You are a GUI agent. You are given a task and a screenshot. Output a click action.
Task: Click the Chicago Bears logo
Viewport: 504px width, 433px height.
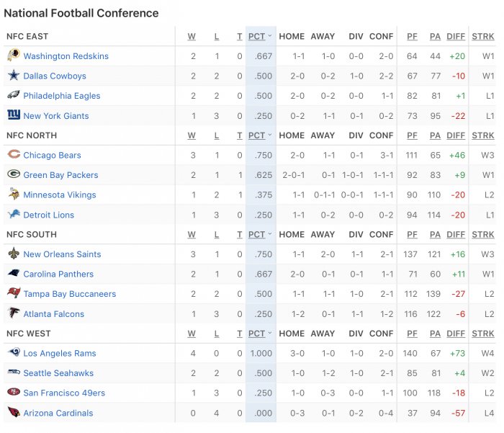[x=14, y=154]
